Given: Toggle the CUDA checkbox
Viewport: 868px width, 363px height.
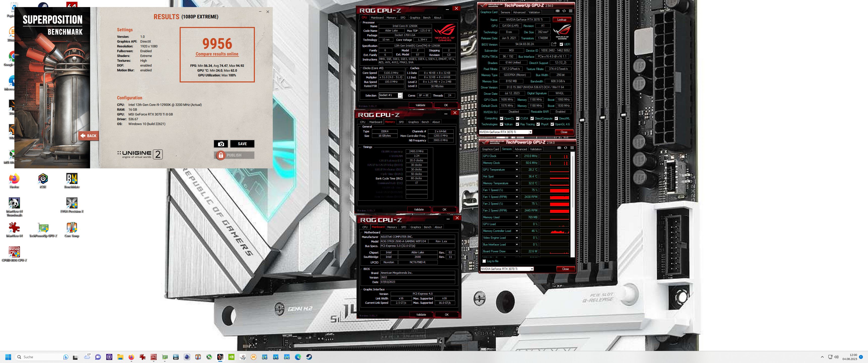Looking at the screenshot, I should [518, 118].
